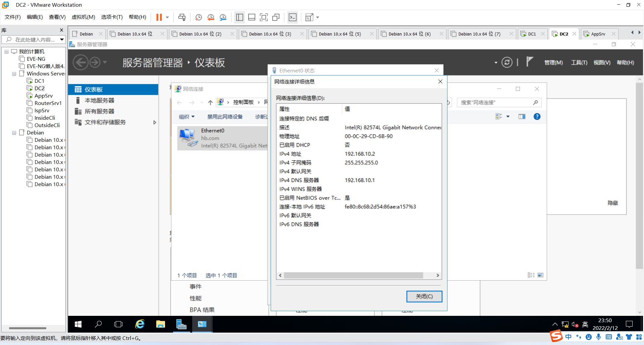Switch to Unity mode
Viewport: 644px width, 345px height.
pyautogui.click(x=276, y=17)
